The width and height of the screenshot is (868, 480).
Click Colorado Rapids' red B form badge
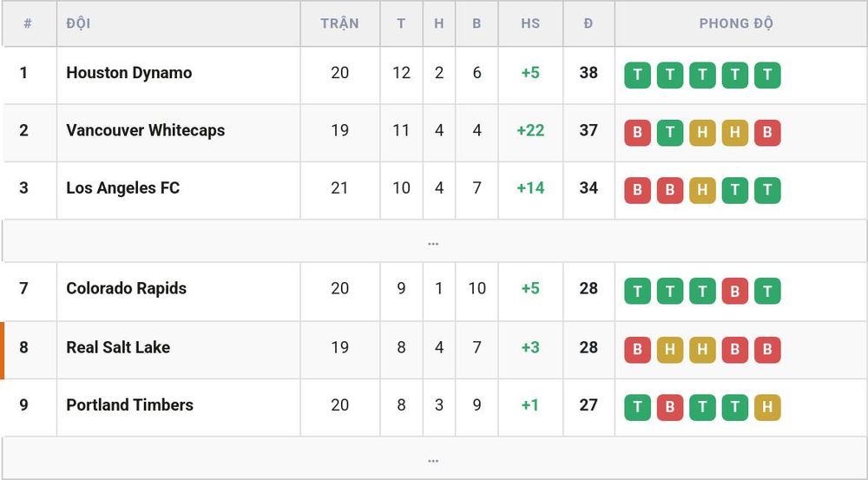tap(734, 291)
